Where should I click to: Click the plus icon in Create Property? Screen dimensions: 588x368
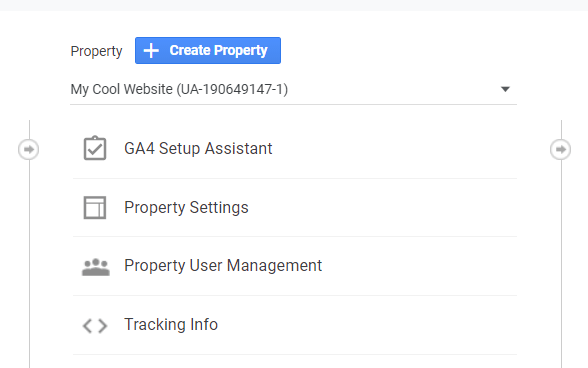coord(151,51)
